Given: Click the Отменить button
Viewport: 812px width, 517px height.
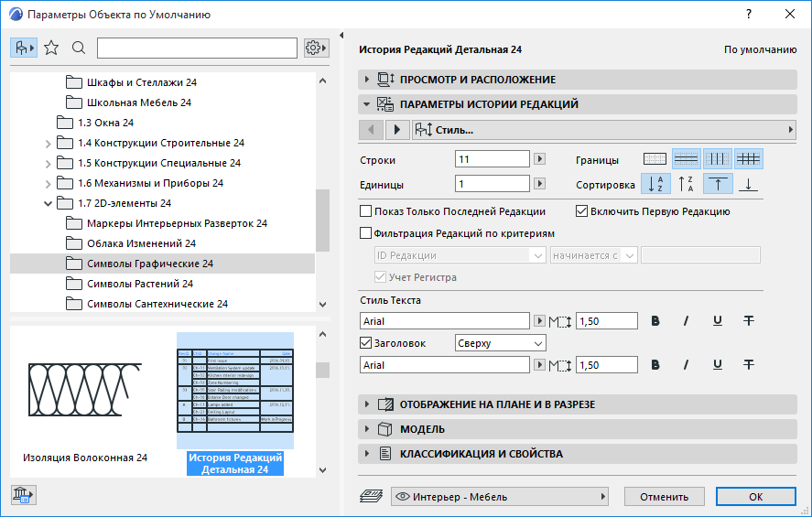Looking at the screenshot, I should 664,497.
